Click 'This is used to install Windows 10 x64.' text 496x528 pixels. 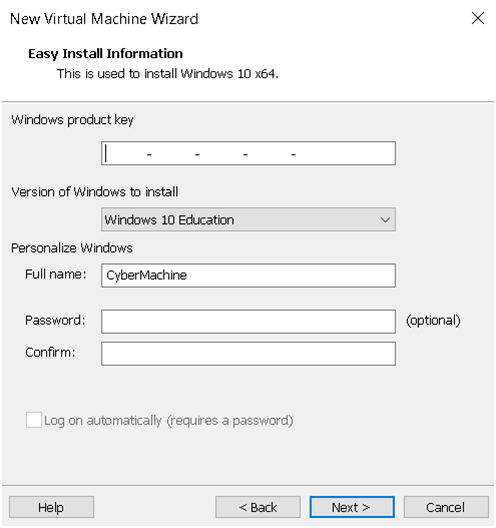click(x=168, y=73)
